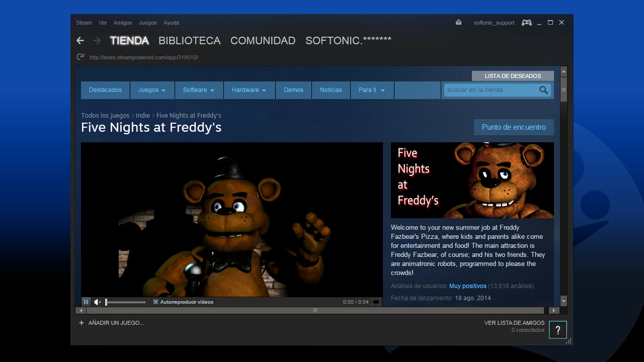Open VER LISTA DE AMIGOS

pyautogui.click(x=514, y=323)
